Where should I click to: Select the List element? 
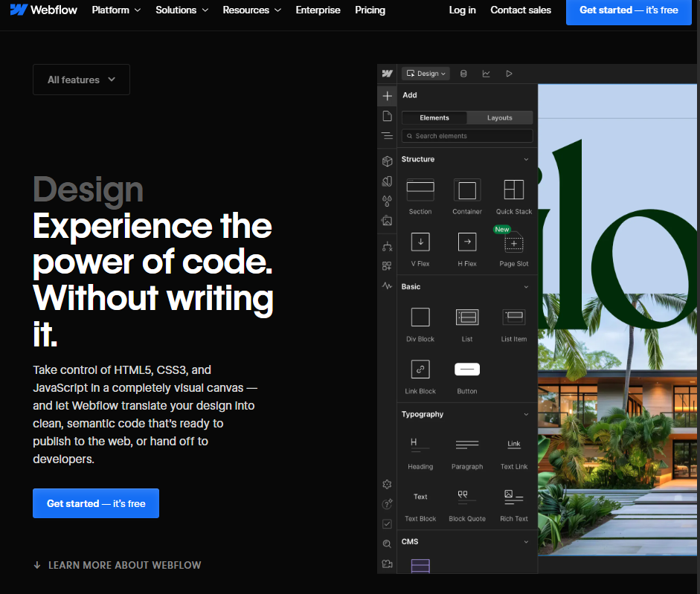pyautogui.click(x=467, y=324)
